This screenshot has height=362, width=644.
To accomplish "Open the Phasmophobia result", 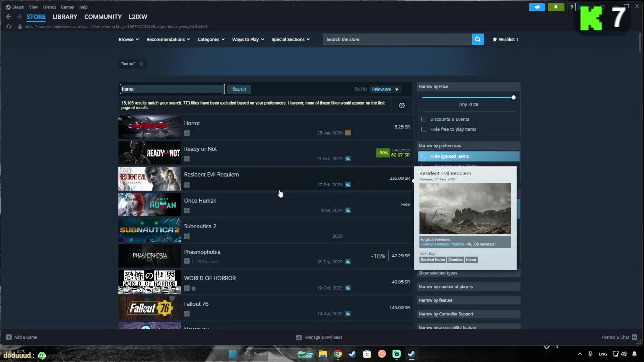I will click(265, 256).
